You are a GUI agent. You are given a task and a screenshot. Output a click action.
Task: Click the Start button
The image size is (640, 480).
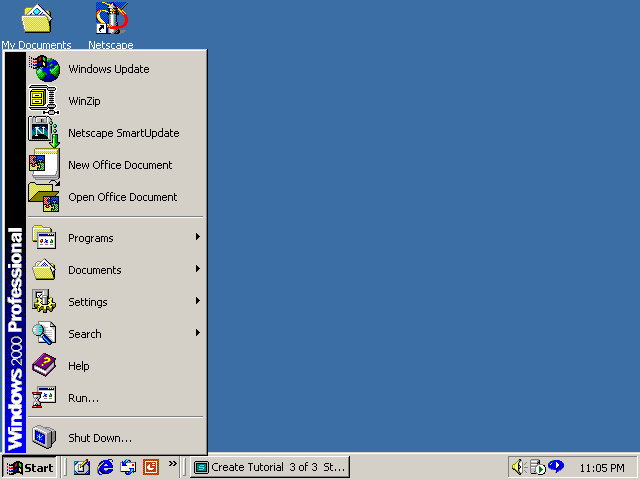[29, 467]
